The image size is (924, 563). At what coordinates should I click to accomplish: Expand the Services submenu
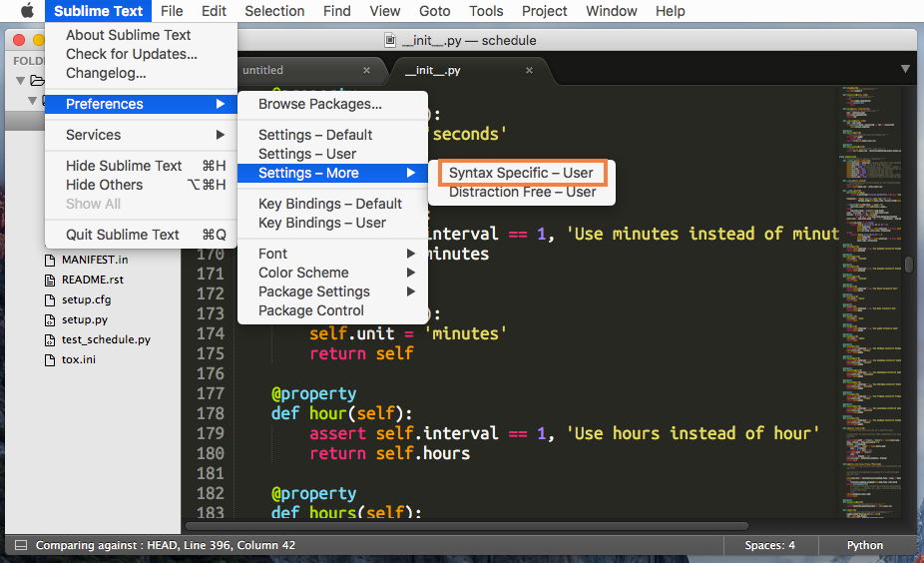pyautogui.click(x=141, y=135)
